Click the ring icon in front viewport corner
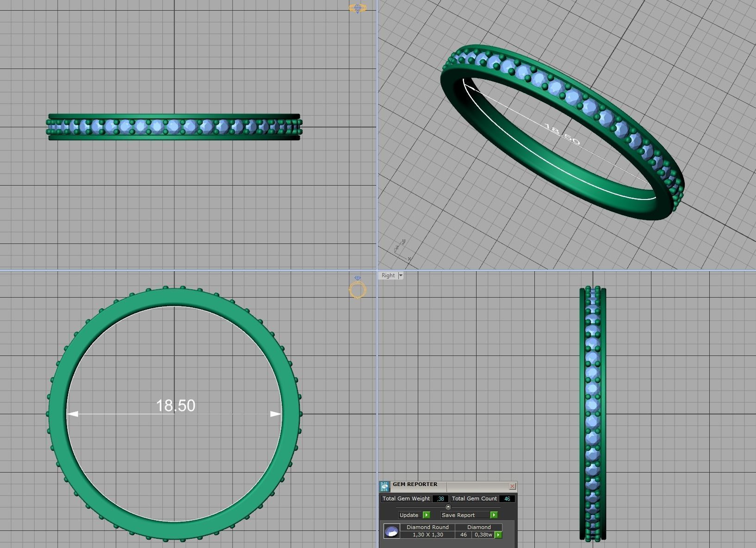Viewport: 756px width, 548px height. (x=358, y=287)
